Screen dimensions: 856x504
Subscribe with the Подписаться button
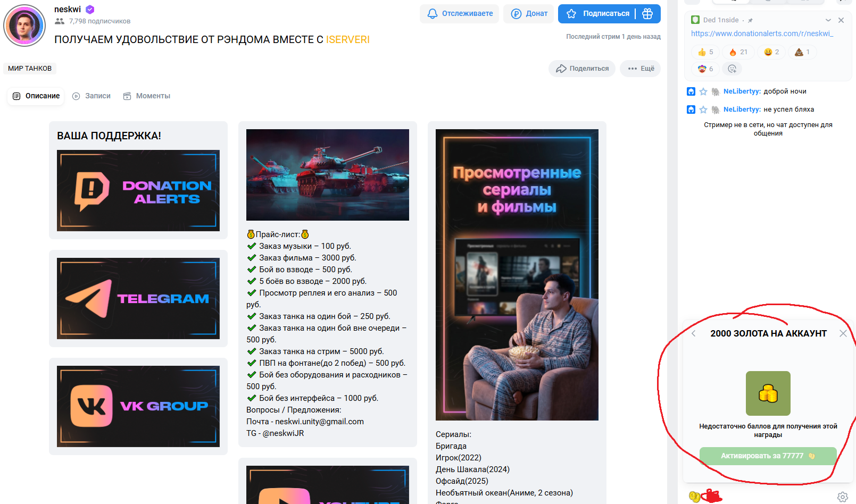click(597, 14)
